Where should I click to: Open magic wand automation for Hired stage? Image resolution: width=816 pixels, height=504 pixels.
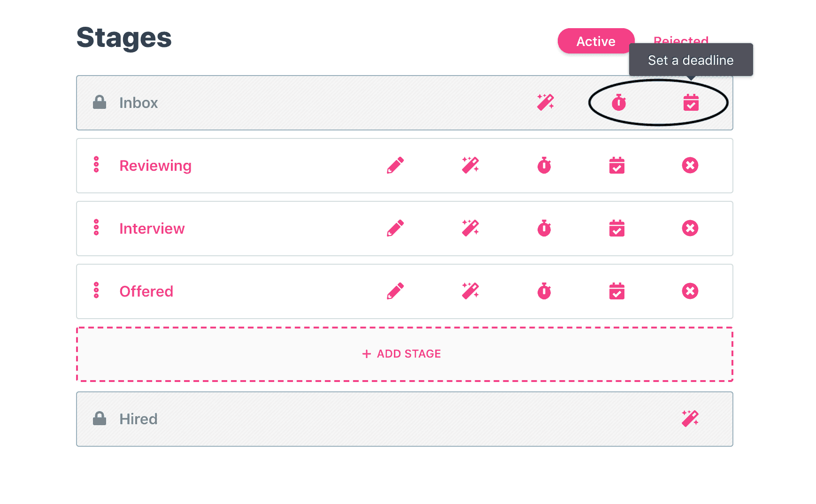pyautogui.click(x=690, y=419)
